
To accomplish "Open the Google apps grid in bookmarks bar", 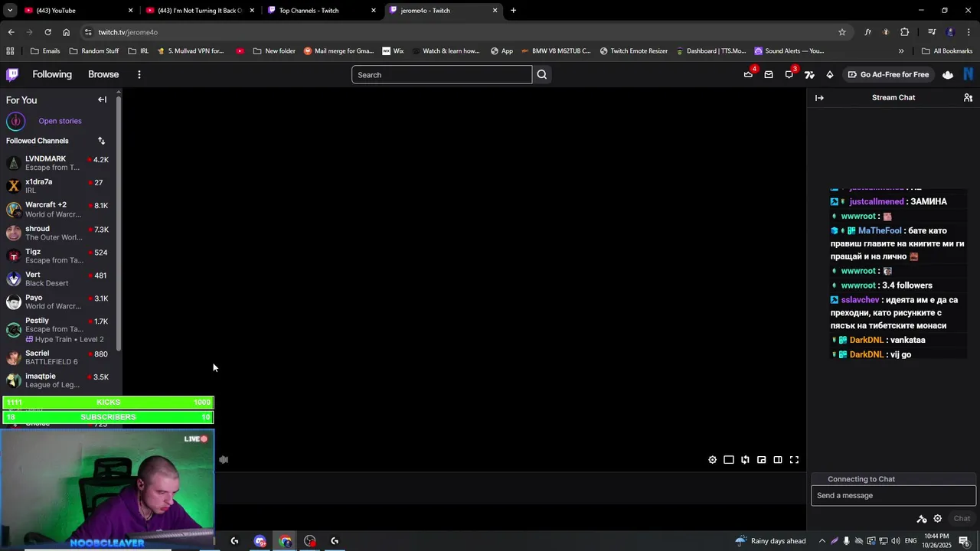I will coord(10,51).
